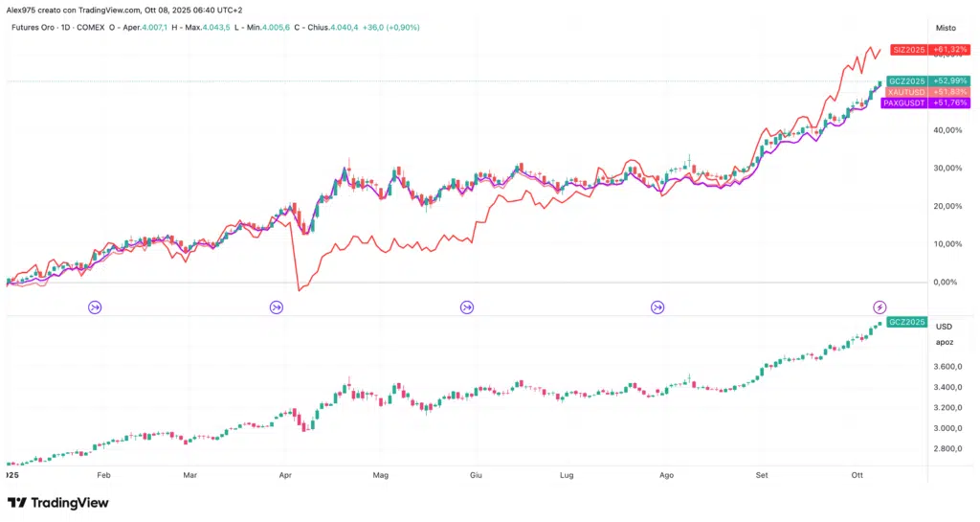Open the rollover marker nearest Ago
Screen dimensions: 980x522
pos(657,306)
